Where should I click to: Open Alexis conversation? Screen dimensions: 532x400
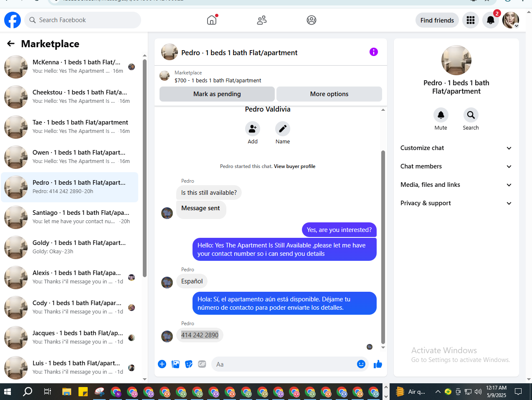[70, 278]
